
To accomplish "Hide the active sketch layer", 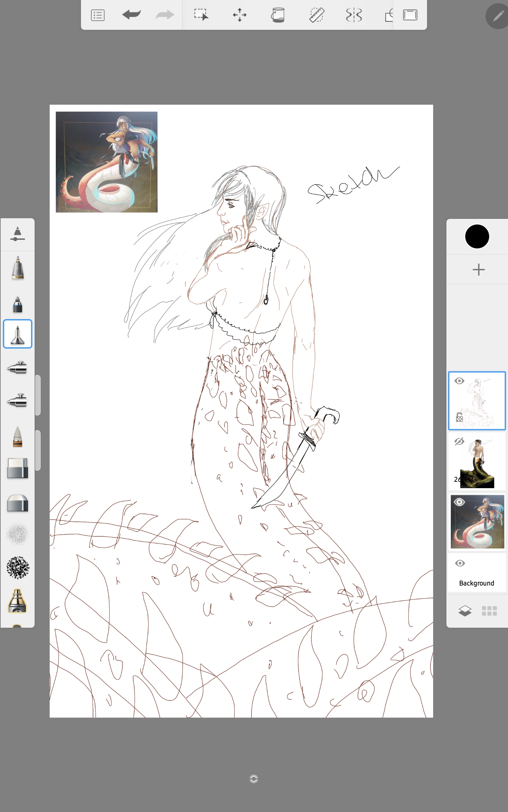I will (x=459, y=381).
